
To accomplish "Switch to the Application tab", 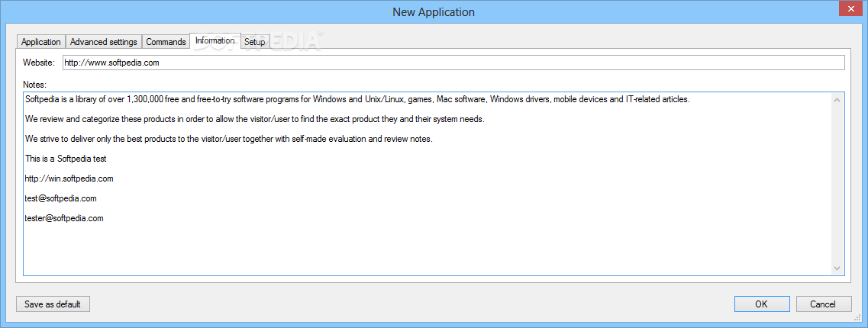I will click(41, 42).
